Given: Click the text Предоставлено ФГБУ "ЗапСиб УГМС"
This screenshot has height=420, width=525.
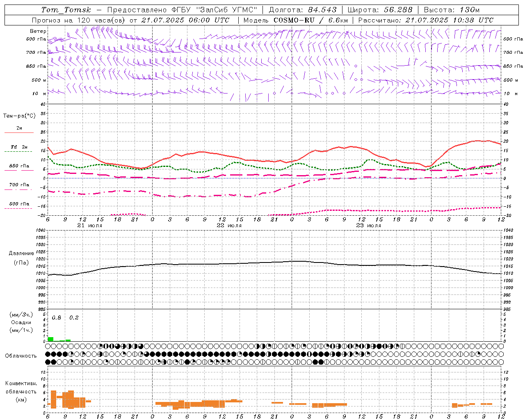Looking at the screenshot, I should tap(182, 10).
